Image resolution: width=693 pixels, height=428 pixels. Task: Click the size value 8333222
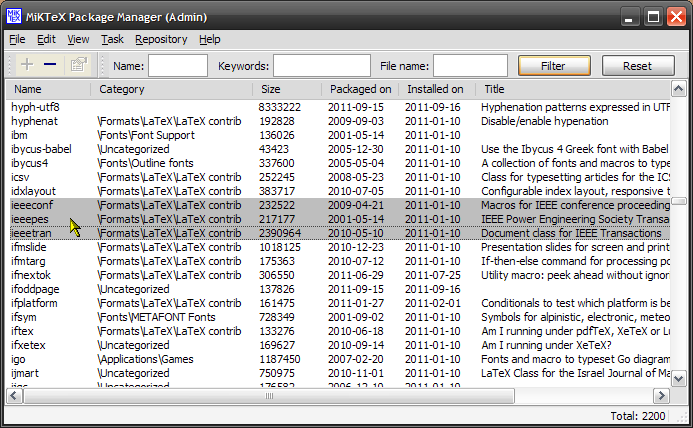[x=280, y=107]
